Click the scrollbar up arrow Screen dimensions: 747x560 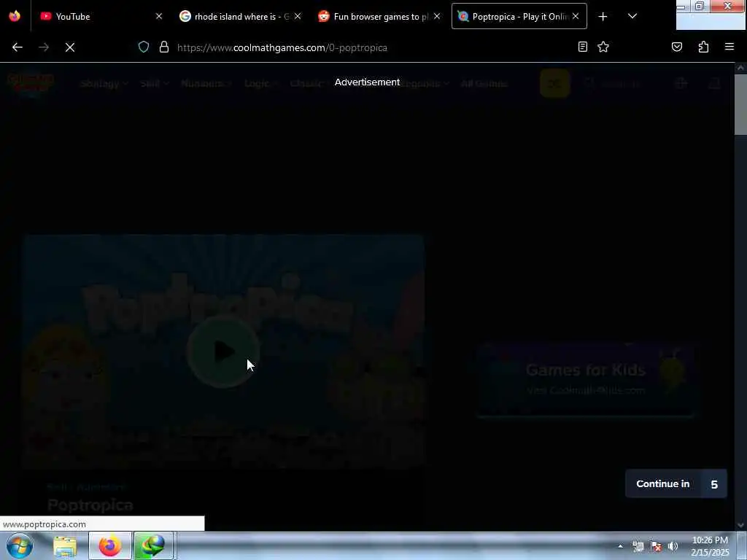click(x=740, y=68)
